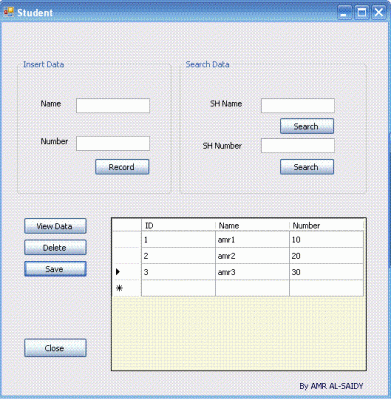Viewport: 391px width, 400px height.
Task: Click the Delete button
Action: [x=55, y=248]
